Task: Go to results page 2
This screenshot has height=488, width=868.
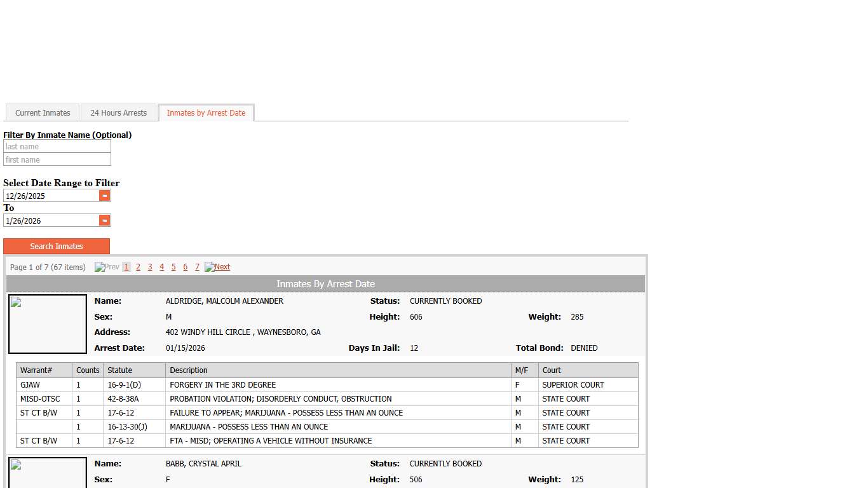Action: coord(138,267)
